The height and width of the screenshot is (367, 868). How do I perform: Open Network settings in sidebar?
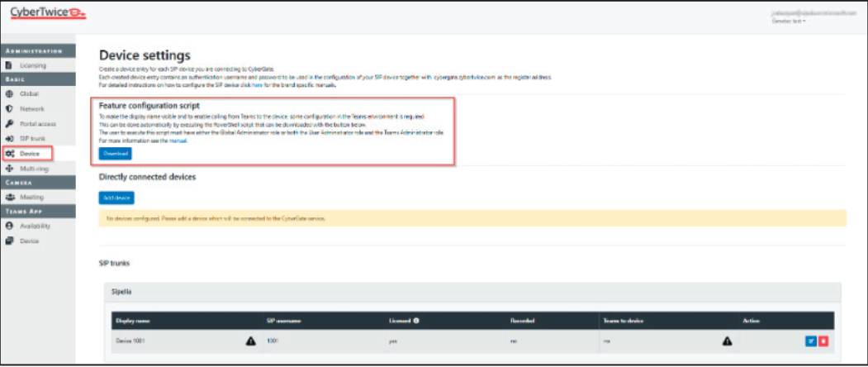(31, 109)
